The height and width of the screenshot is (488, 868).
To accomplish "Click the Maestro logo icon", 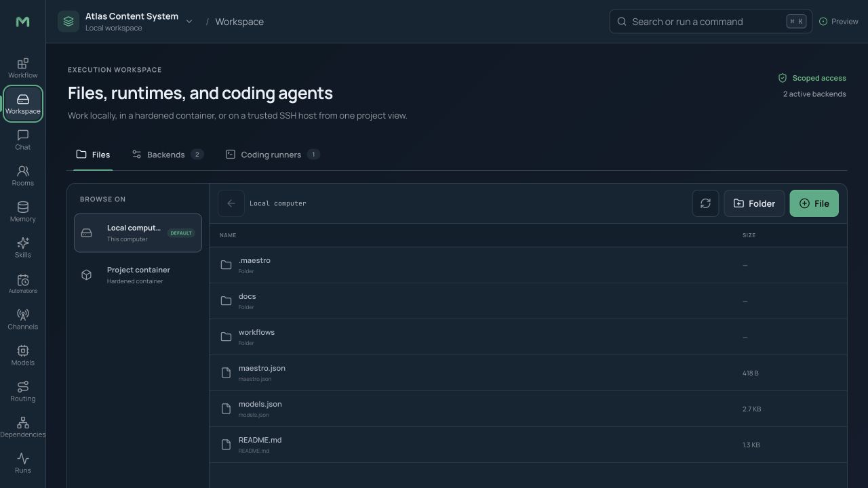I will (x=22, y=22).
